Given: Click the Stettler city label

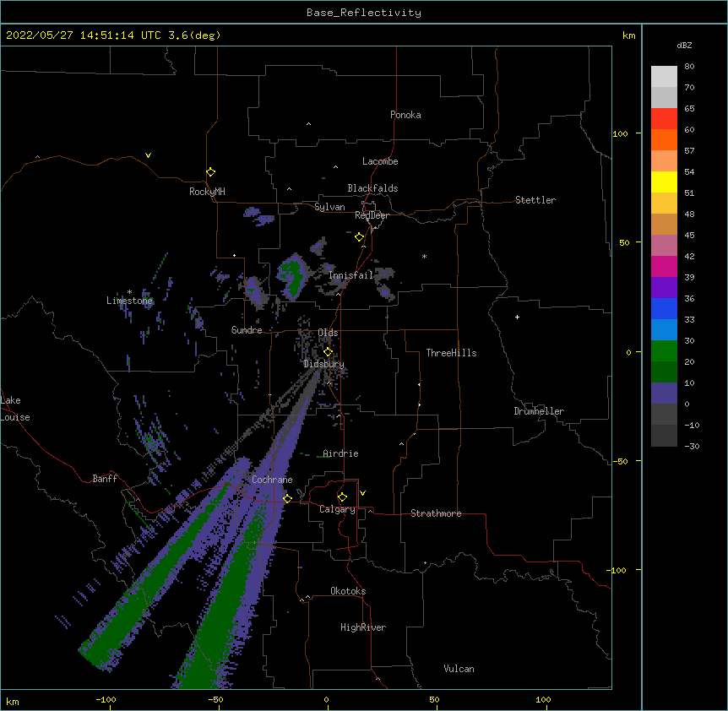Looking at the screenshot, I should [535, 200].
